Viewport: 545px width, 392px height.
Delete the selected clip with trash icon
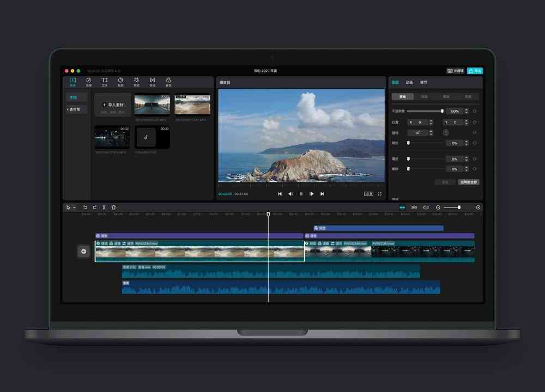pos(113,207)
